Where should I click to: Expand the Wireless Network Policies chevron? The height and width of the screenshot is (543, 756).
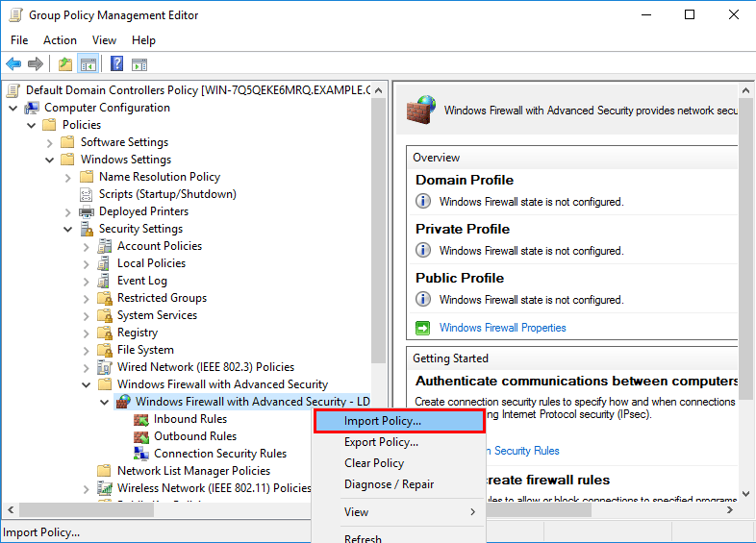pos(87,488)
